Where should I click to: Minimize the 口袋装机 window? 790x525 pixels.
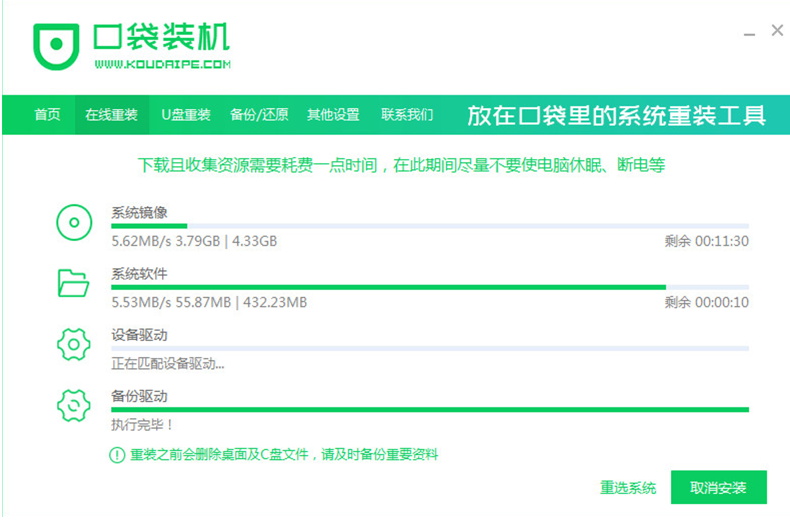point(746,34)
